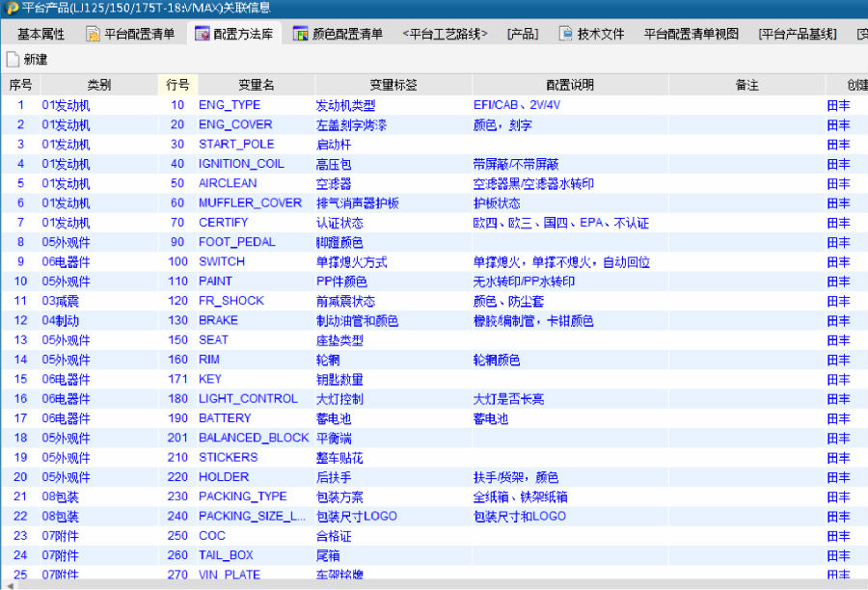Click the MUFFLER_COVER variable cell
Viewport: 868px width, 590px height.
click(257, 203)
